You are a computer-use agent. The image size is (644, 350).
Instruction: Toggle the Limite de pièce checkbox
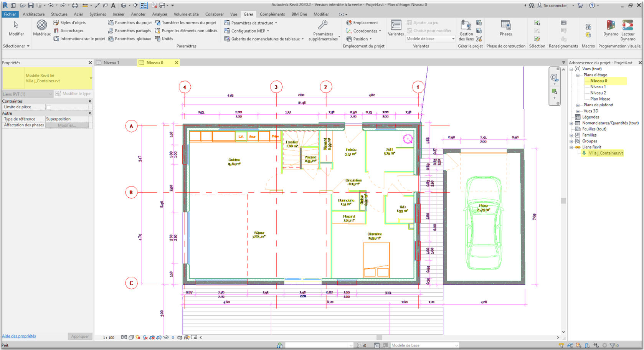coord(49,107)
